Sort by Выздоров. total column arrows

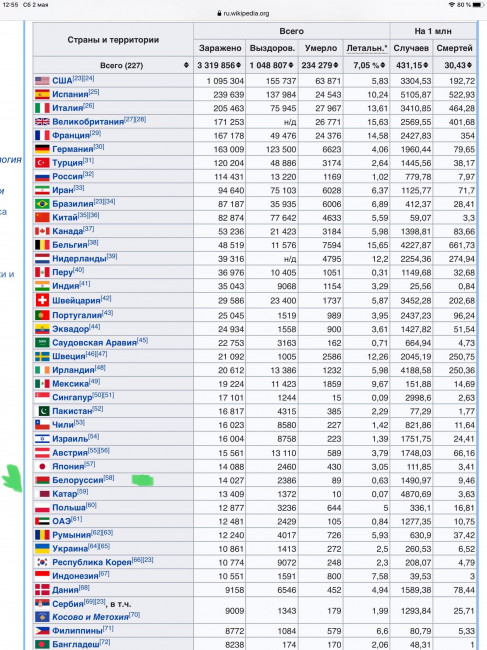[291, 65]
